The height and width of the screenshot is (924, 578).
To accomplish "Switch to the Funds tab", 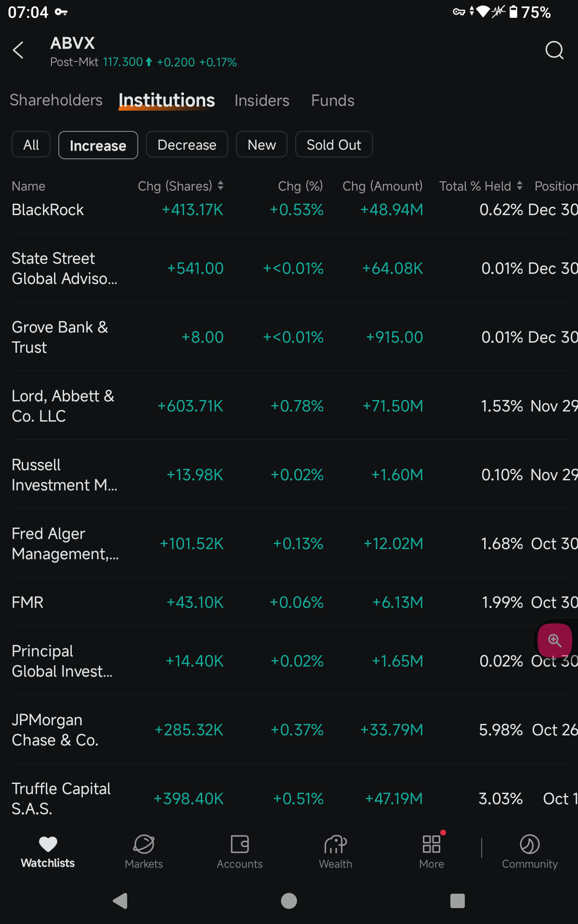I will coord(332,101).
